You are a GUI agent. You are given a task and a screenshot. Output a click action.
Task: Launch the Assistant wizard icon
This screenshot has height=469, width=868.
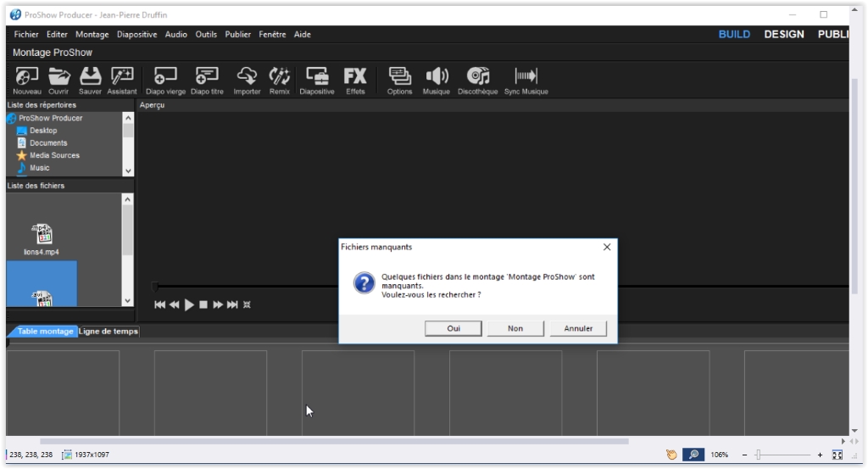[122, 81]
